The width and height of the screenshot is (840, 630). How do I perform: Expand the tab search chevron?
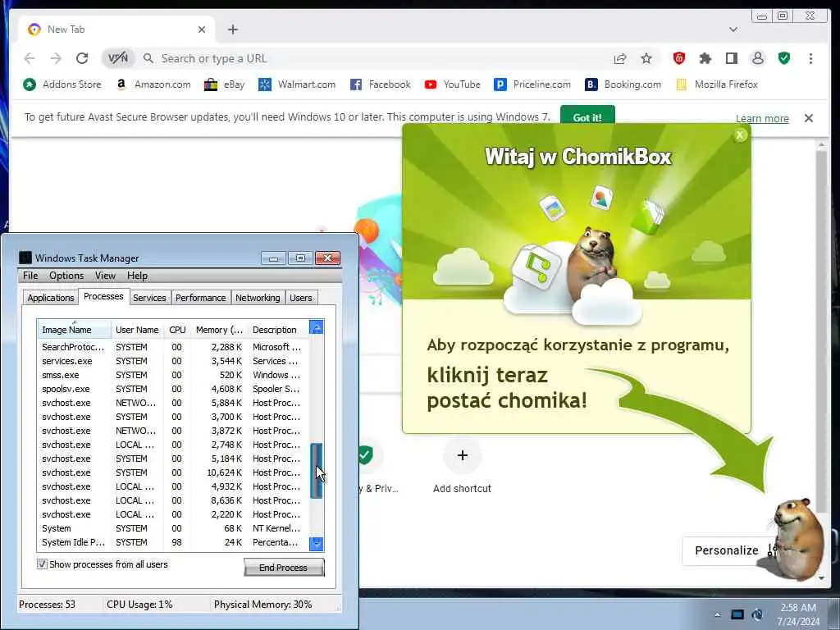pyautogui.click(x=733, y=30)
